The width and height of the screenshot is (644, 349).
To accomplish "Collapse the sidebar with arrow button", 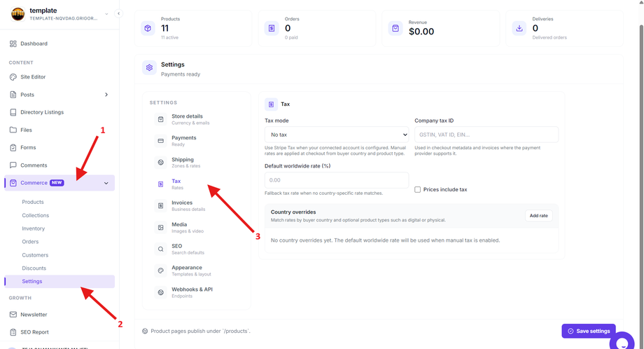I will tap(119, 13).
